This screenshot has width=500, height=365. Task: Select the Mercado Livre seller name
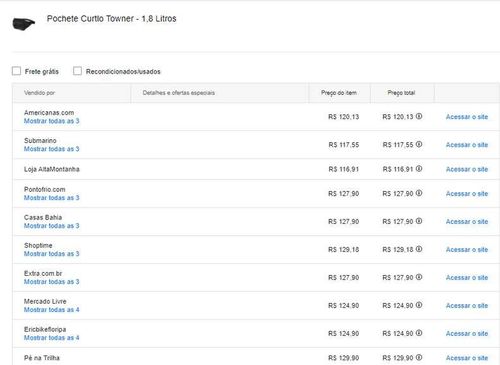click(x=45, y=301)
